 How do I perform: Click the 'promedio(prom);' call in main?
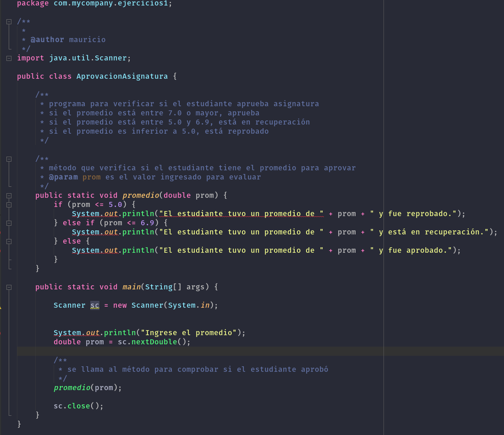coord(88,388)
